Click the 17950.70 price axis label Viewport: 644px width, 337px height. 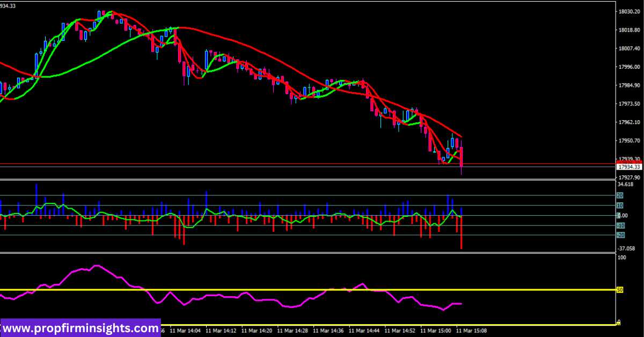[x=630, y=141]
